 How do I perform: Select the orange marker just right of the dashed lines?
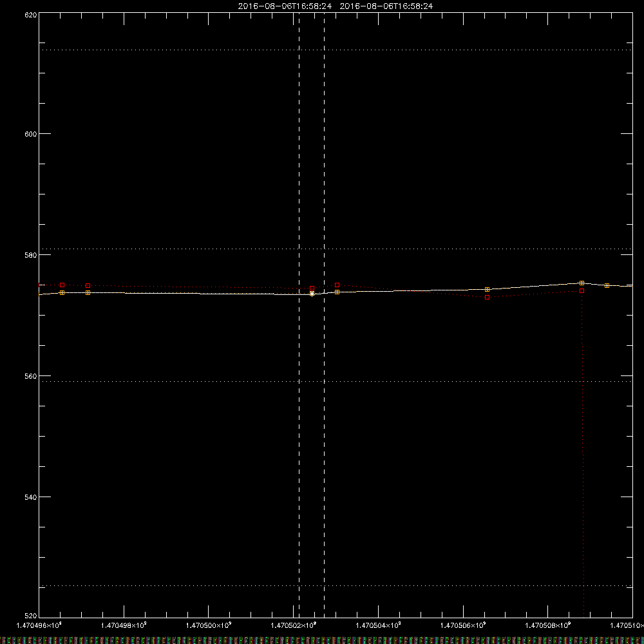click(x=337, y=292)
